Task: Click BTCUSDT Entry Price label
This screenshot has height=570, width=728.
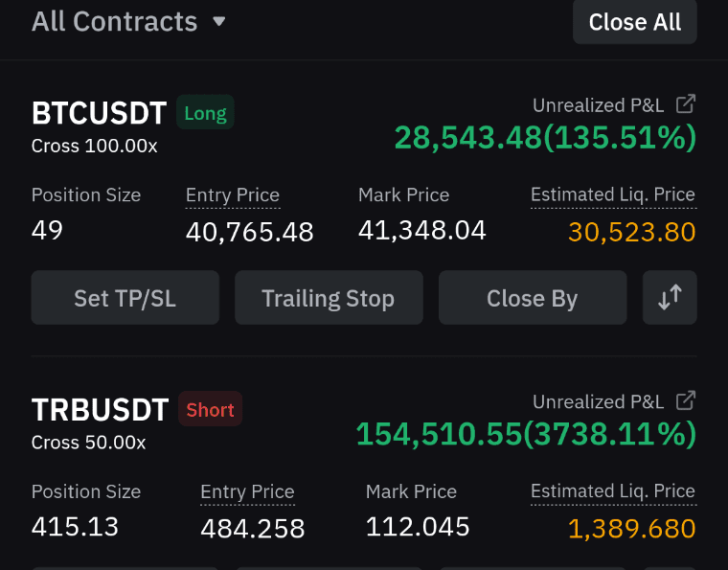Action: tap(233, 195)
